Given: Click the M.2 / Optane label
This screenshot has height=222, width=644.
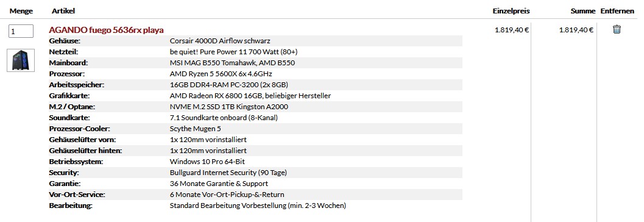Looking at the screenshot, I should click(72, 107).
